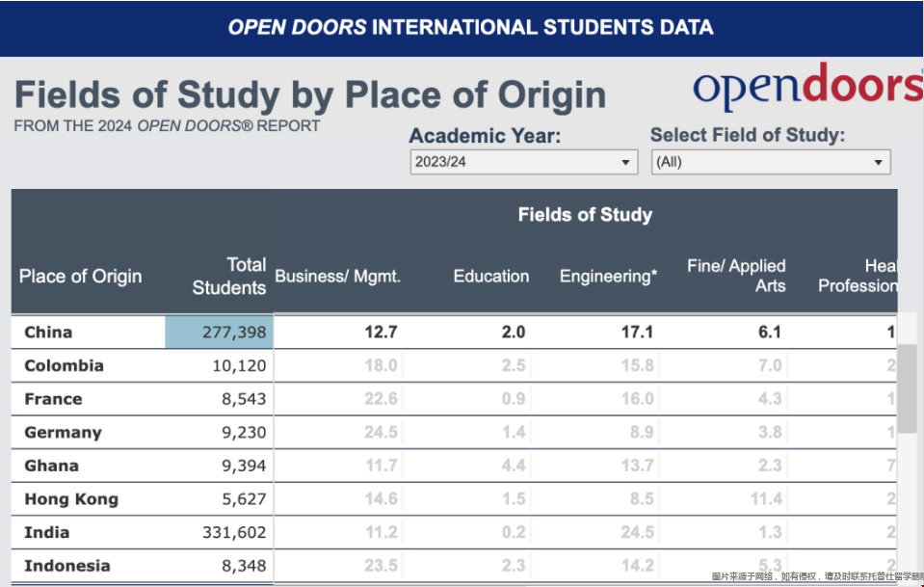Screen dimensions: 924x587
Task: Click the Fine/ Applied Arts header
Action: (x=736, y=276)
